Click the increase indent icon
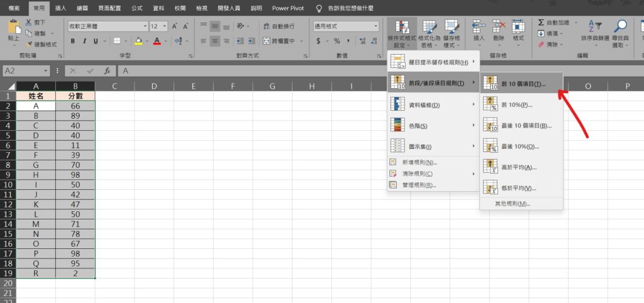The image size is (644, 303). point(251,41)
